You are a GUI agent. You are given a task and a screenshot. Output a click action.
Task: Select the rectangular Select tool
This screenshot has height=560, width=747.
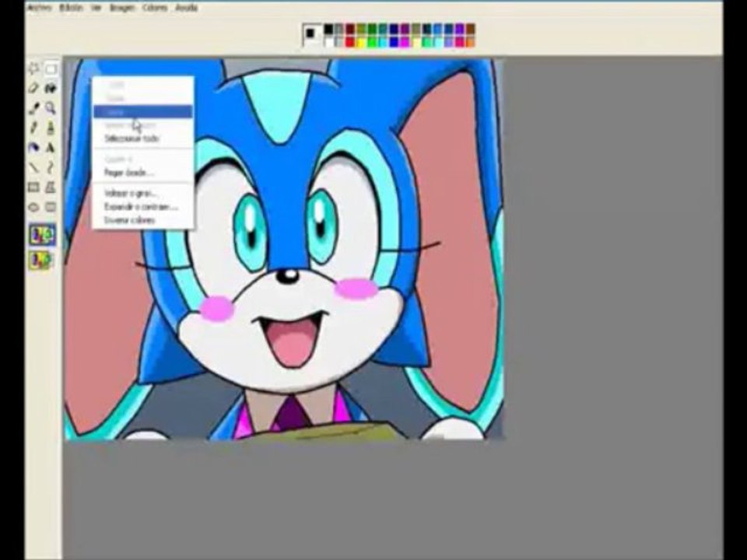click(x=51, y=69)
